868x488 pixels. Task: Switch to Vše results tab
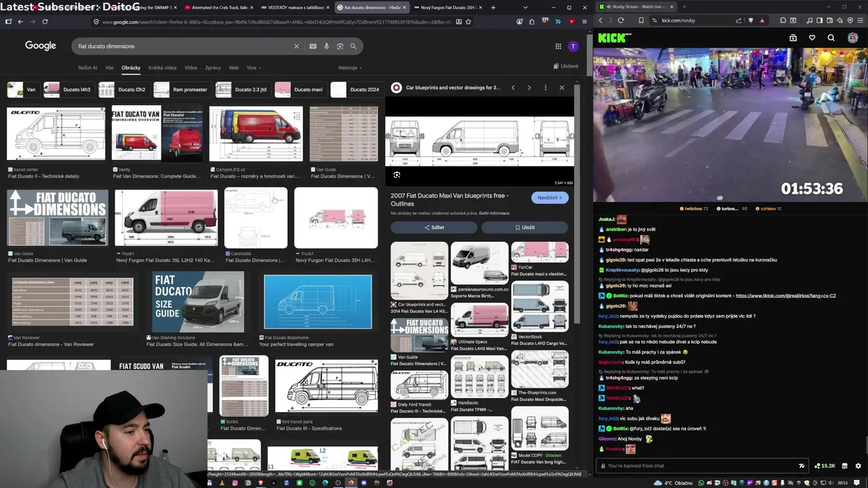coord(109,68)
